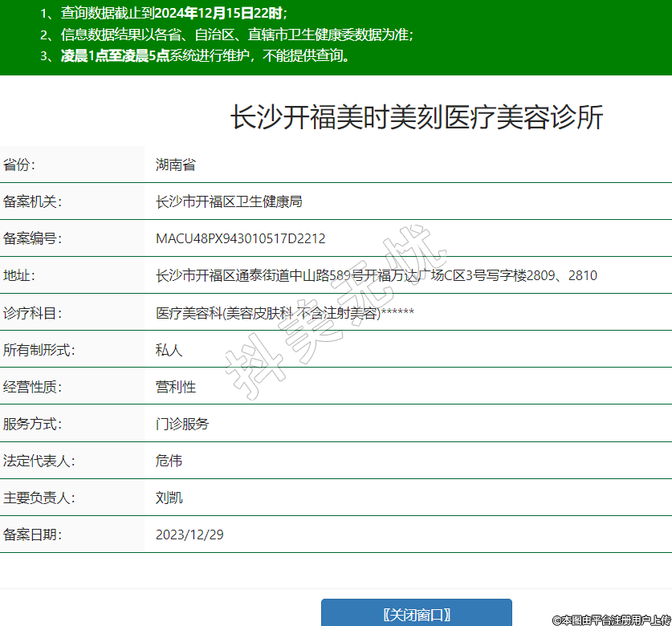
Task: Click the 备案日期 field label
Action: (32, 535)
